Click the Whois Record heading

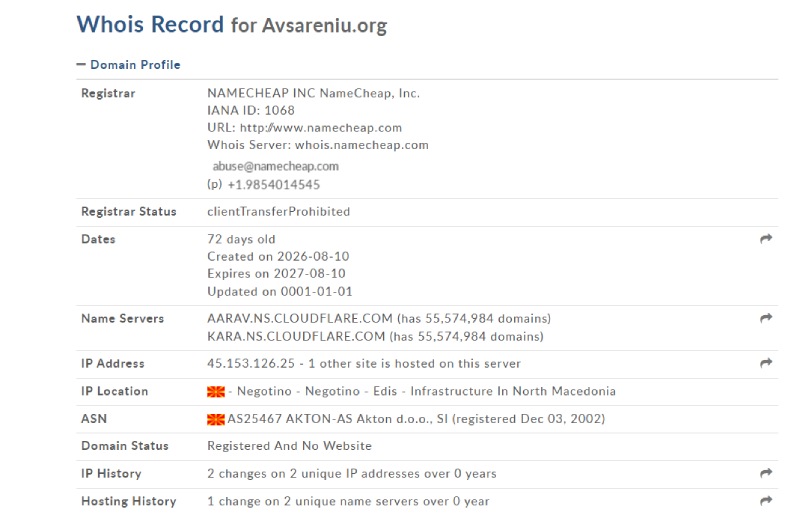[150, 24]
